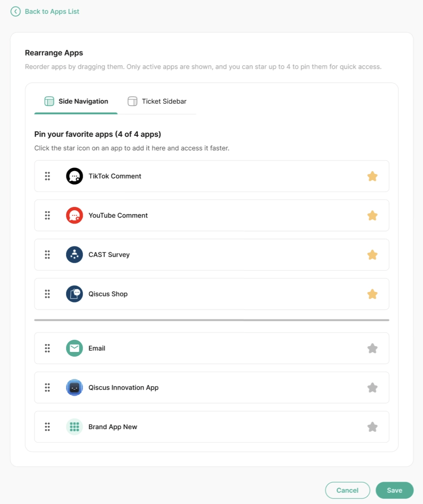Image resolution: width=423 pixels, height=504 pixels.
Task: Click the Qiscus Innovation App icon
Action: pos(74,387)
